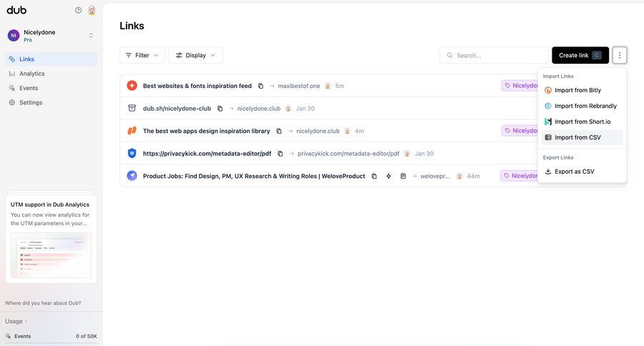This screenshot has height=346, width=644.
Task: Open UTM support in Dub Analytics card
Action: click(x=51, y=238)
